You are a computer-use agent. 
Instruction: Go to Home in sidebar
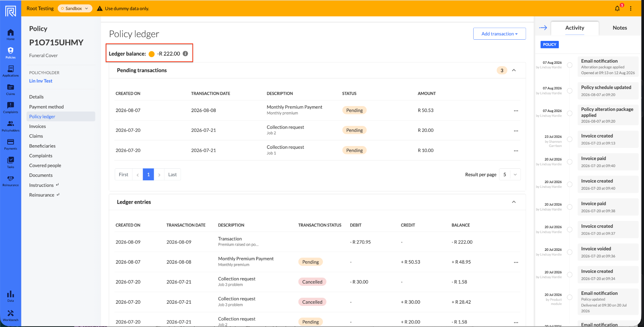(x=10, y=35)
